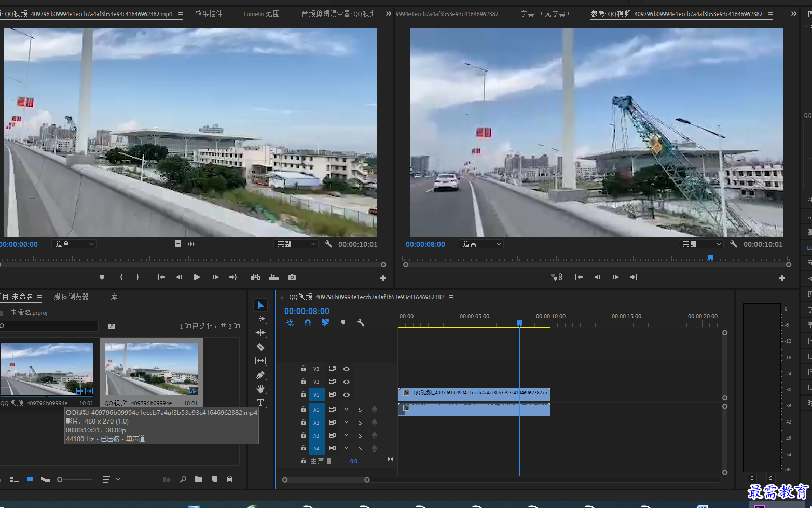812x508 pixels.
Task: Open Source monitor panel menu
Action: click(181, 15)
